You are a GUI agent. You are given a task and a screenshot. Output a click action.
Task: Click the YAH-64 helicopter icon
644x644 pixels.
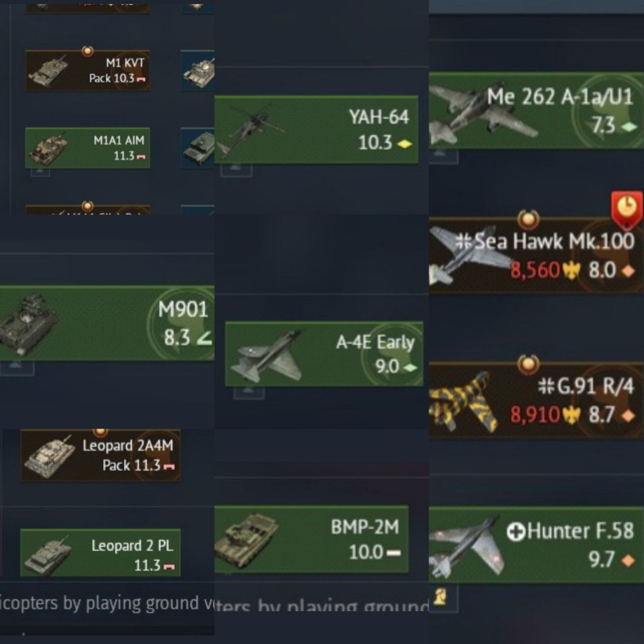[249, 130]
